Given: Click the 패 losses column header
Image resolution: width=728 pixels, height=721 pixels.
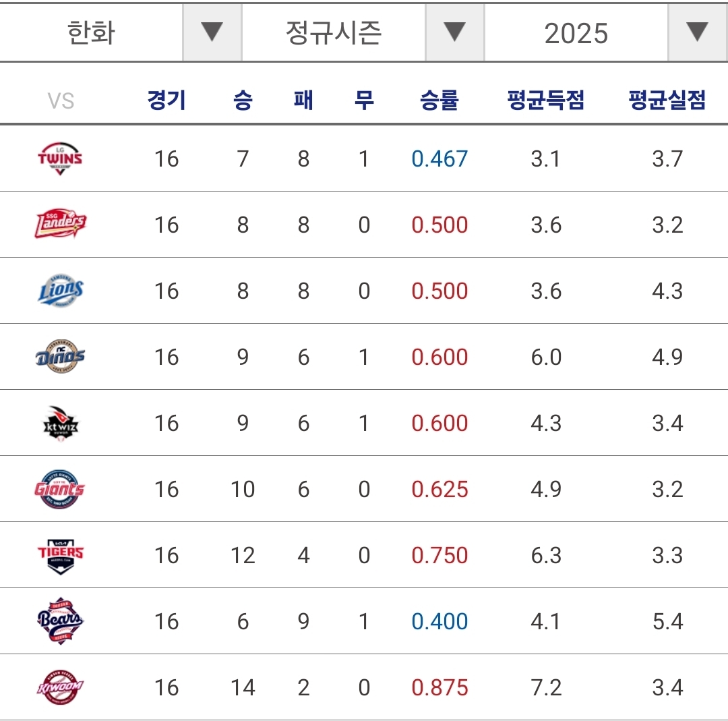Looking at the screenshot, I should (x=303, y=101).
